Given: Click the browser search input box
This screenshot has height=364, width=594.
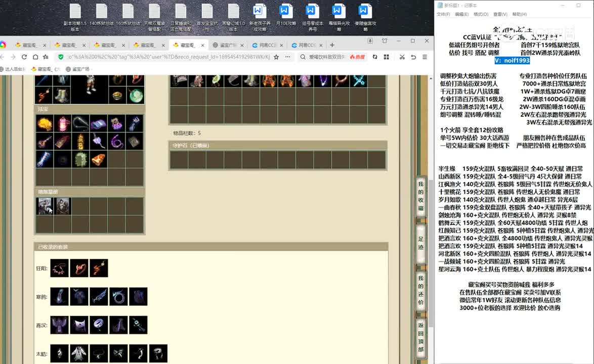Looking at the screenshot, I should (x=326, y=57).
